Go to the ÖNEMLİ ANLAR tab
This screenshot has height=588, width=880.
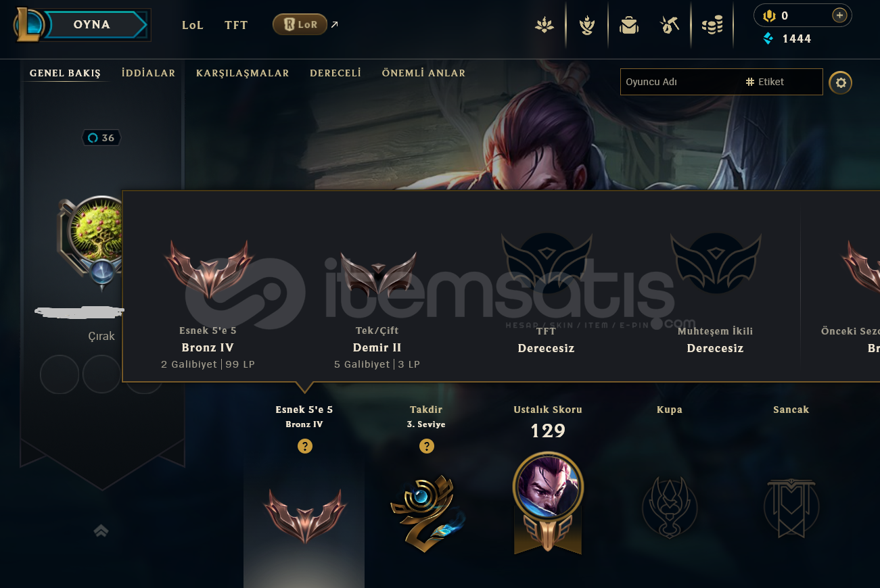point(423,73)
